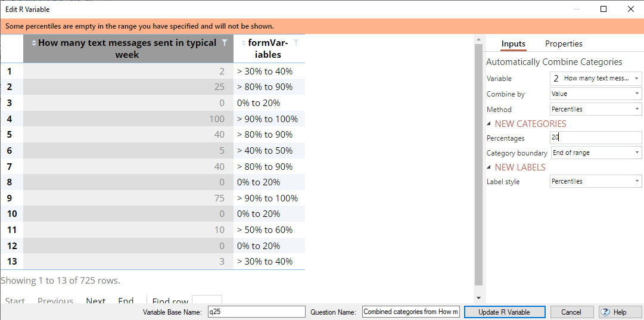This screenshot has height=320, width=644.
Task: Open the Category boundary dropdown
Action: [596, 153]
